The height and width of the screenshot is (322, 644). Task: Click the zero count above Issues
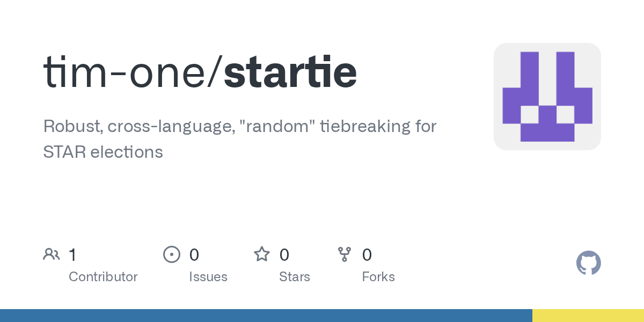tap(194, 255)
